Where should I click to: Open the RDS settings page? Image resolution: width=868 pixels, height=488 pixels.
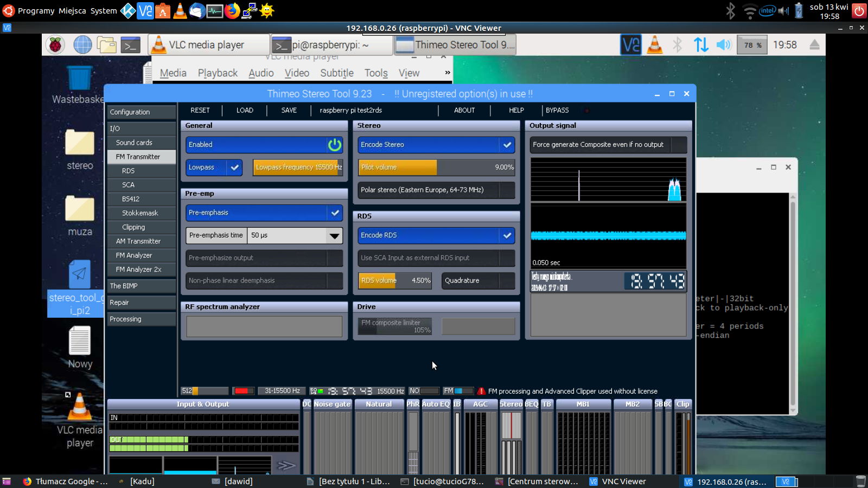click(141, 171)
